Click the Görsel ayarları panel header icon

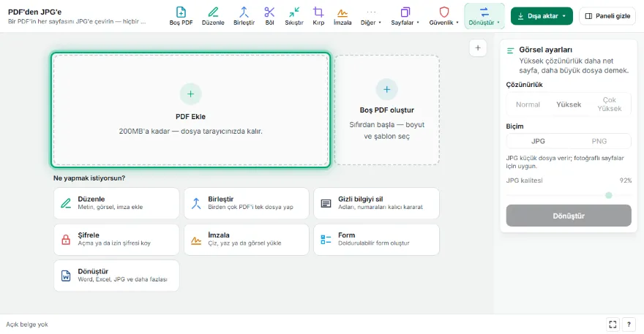coord(510,50)
